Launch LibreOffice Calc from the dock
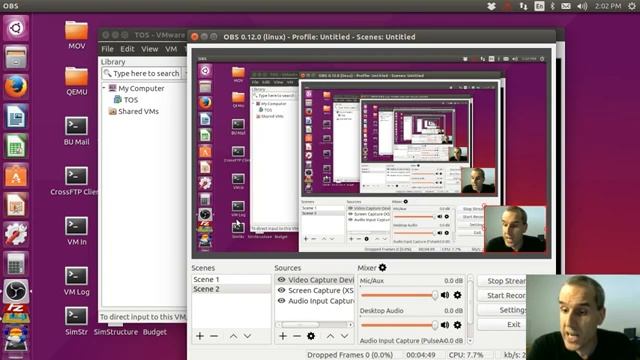The height and width of the screenshot is (360, 640). [x=16, y=146]
